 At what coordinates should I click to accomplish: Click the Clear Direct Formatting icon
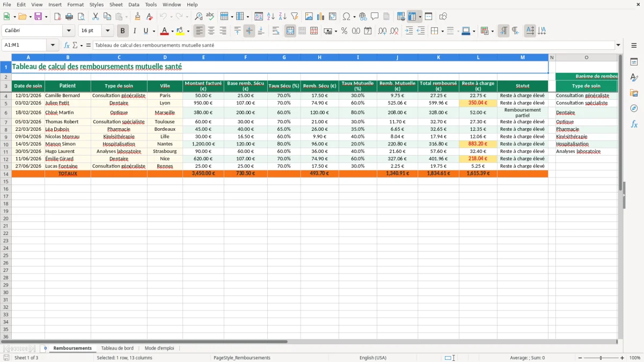coord(150,17)
